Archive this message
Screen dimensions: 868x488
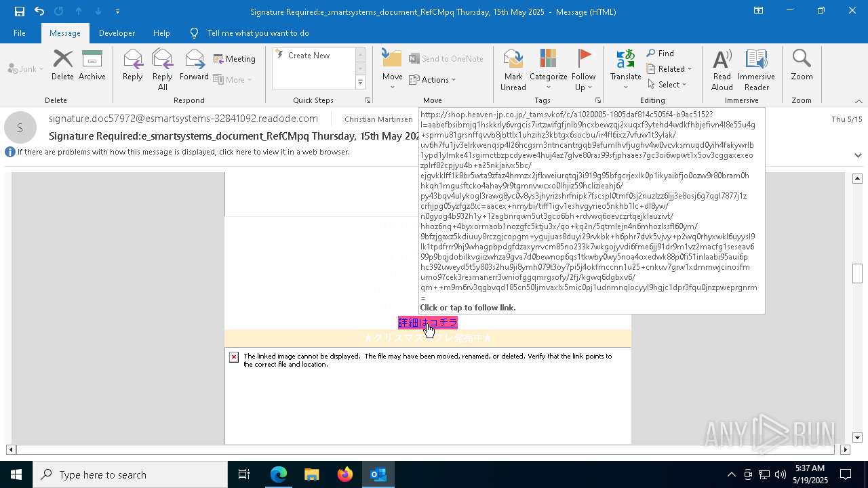tap(92, 66)
